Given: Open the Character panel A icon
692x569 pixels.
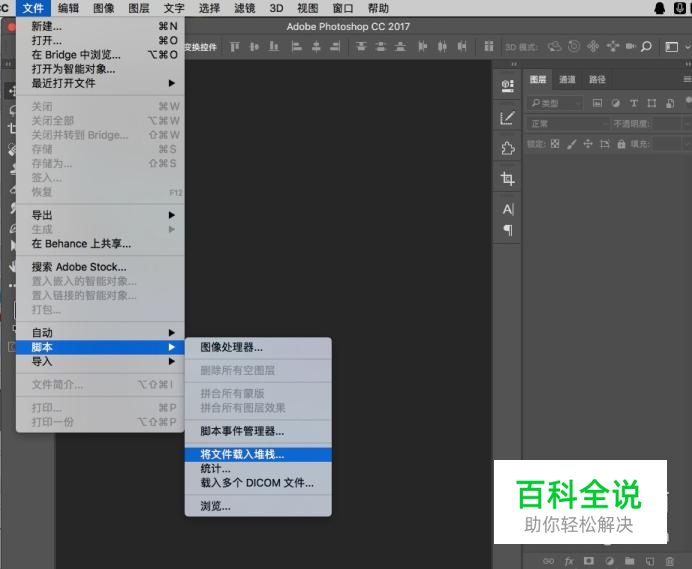Looking at the screenshot, I should point(508,209).
